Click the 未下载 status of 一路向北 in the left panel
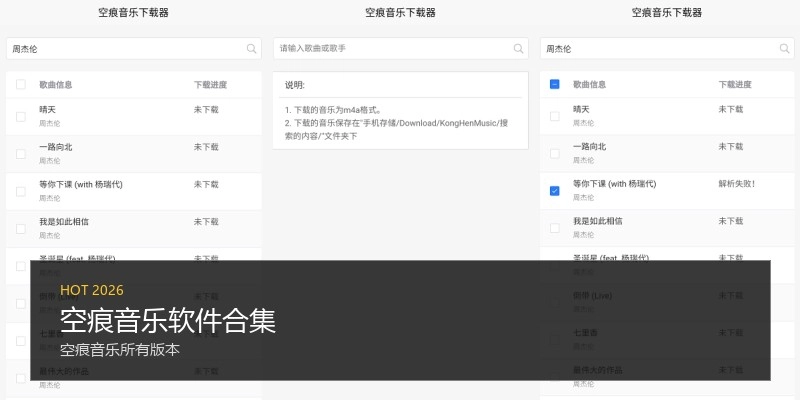Image resolution: width=800 pixels, height=400 pixels. [206, 147]
